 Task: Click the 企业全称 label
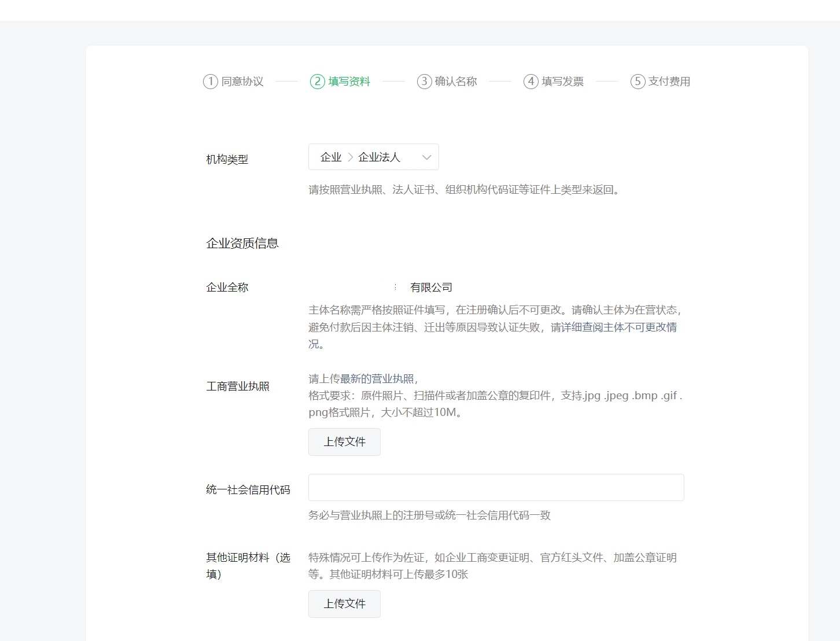[227, 288]
